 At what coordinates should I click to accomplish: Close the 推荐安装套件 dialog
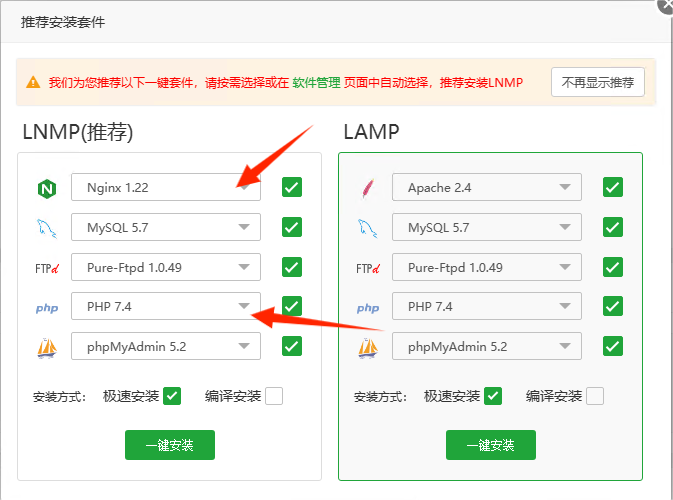666,5
